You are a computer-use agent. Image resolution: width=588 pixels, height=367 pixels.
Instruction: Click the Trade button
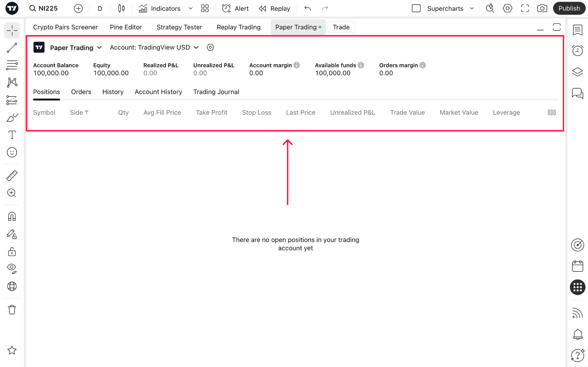(341, 27)
